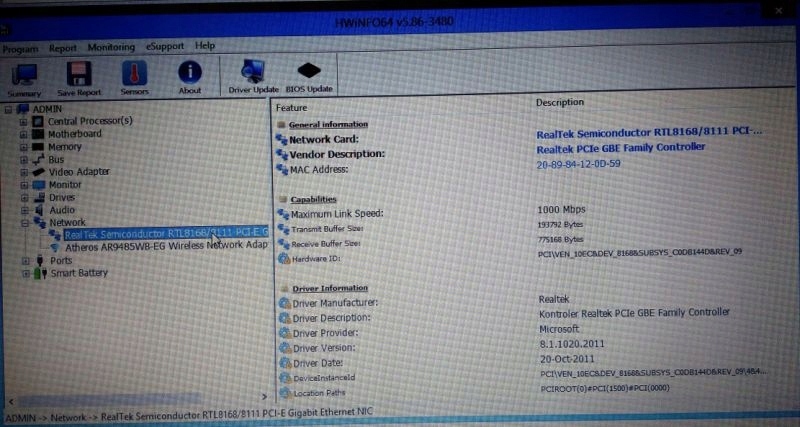Expand the Ports tree node
800x427 pixels.
tap(26, 261)
